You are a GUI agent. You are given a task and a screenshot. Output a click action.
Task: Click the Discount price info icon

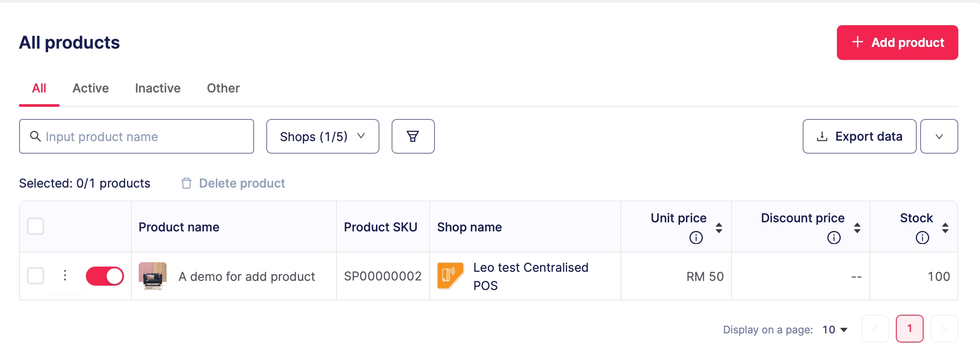(834, 237)
